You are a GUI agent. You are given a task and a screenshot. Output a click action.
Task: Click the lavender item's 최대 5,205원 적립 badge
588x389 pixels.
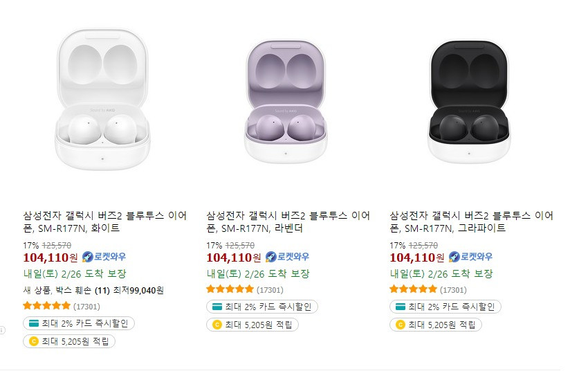click(252, 325)
